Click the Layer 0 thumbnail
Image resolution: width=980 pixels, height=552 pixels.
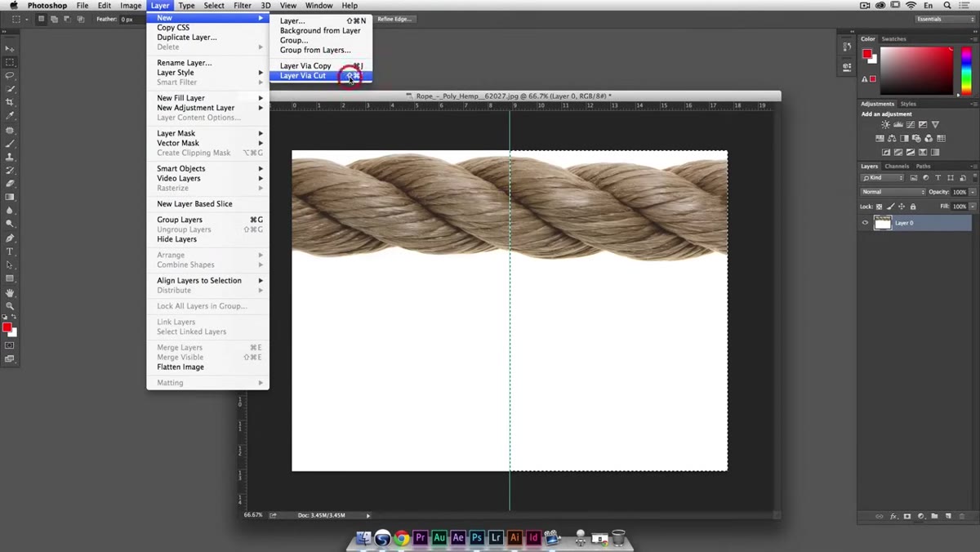883,223
